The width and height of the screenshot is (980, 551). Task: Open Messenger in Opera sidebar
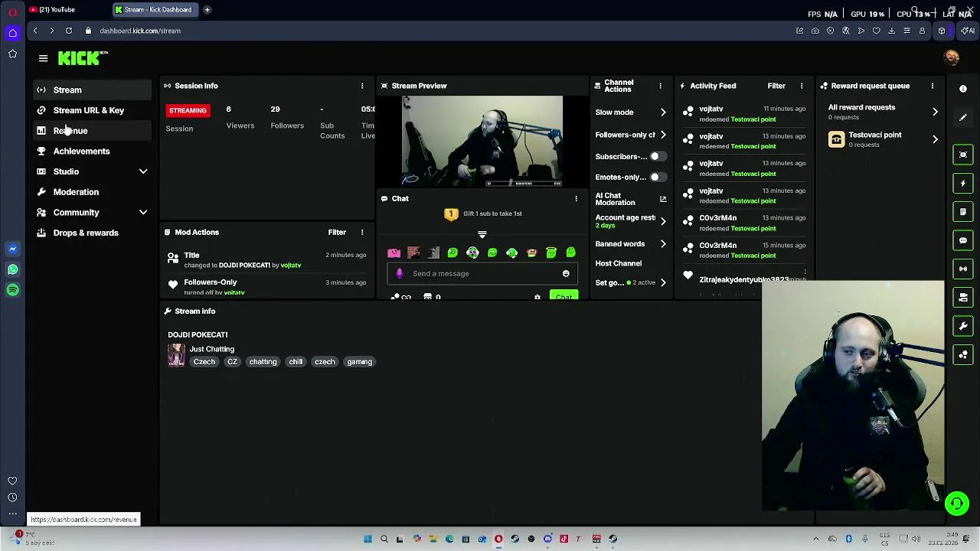(x=12, y=249)
